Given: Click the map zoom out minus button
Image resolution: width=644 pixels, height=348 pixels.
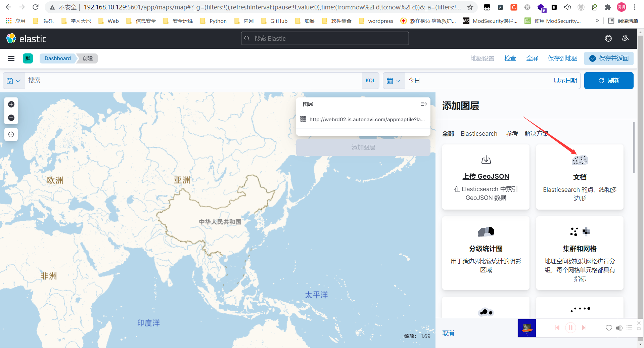Looking at the screenshot, I should pyautogui.click(x=11, y=118).
